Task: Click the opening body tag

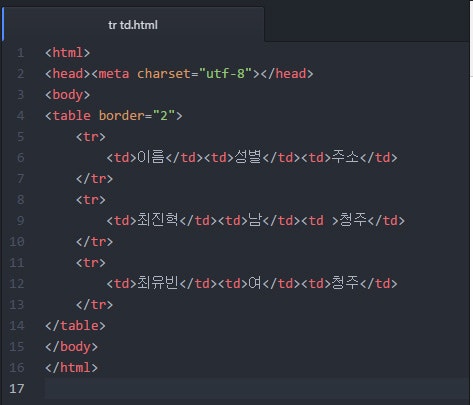Action: coord(68,95)
